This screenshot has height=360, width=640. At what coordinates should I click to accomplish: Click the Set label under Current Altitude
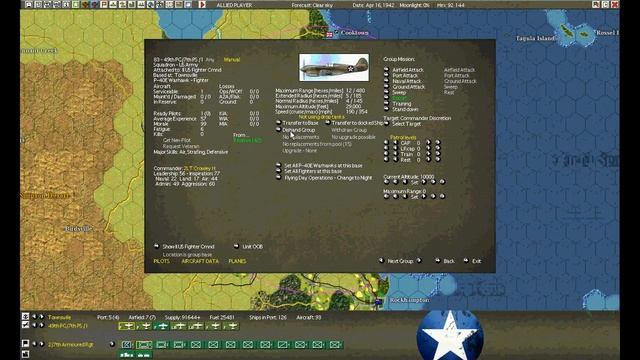pyautogui.click(x=414, y=182)
